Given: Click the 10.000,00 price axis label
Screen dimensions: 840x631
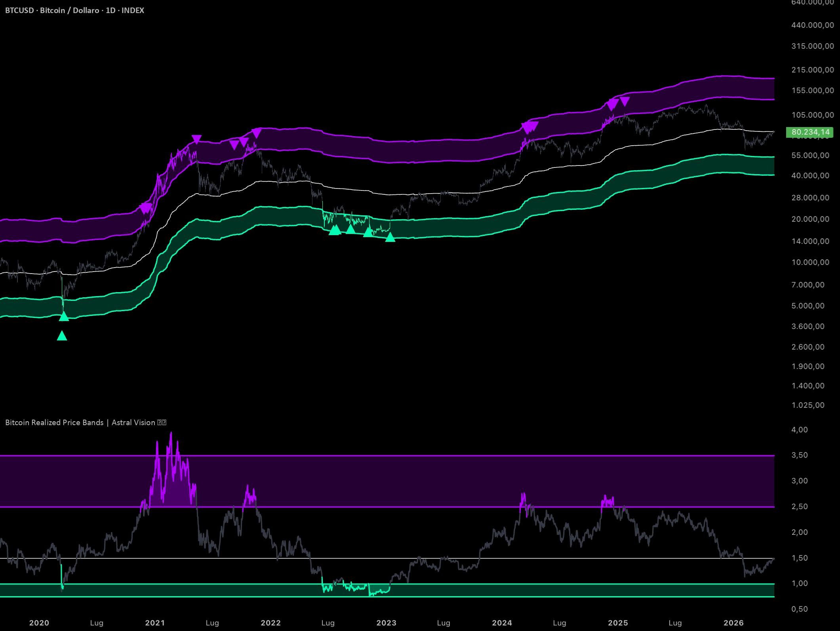Looking at the screenshot, I should pyautogui.click(x=810, y=262).
